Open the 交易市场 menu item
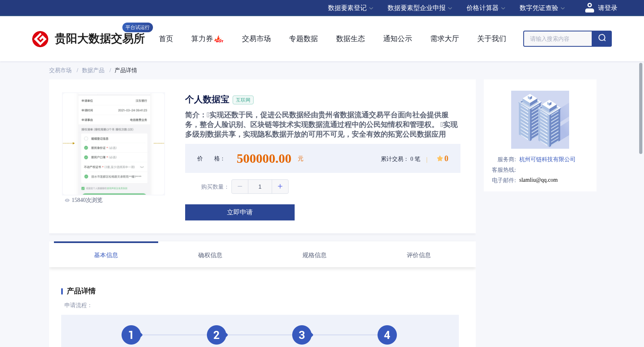Viewport: 644px width, 347px height. coord(256,39)
